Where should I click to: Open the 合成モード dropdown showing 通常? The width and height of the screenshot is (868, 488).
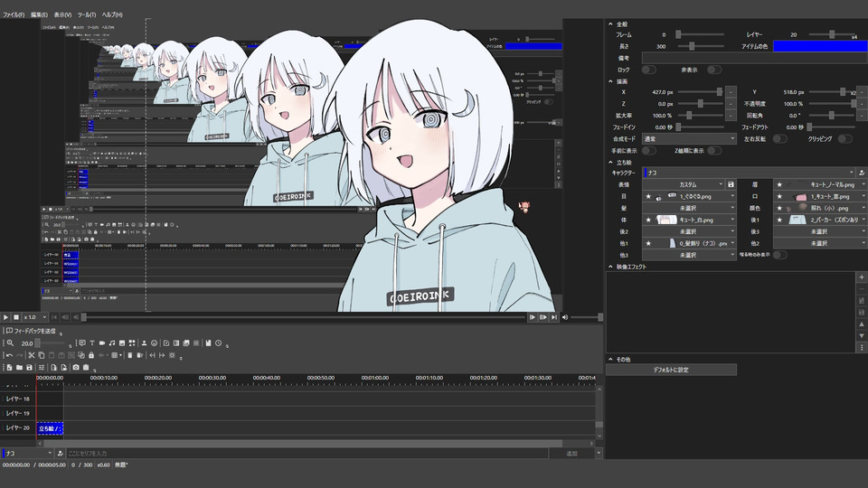click(689, 139)
